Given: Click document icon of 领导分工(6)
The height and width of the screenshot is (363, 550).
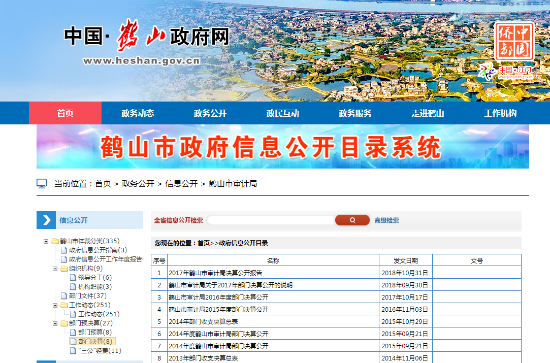Looking at the screenshot, I should tap(73, 277).
